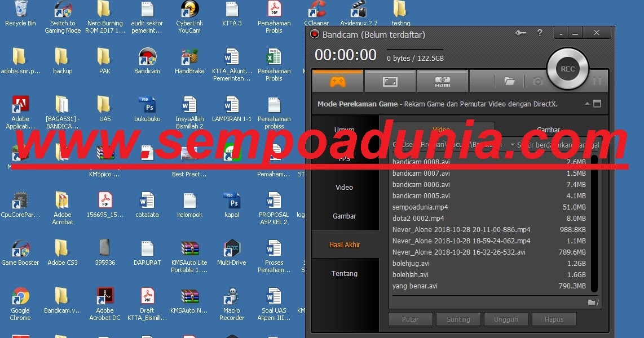Click LAMPIRAN 1-1 Word document icon
This screenshot has width=644, height=338.
pos(232,109)
